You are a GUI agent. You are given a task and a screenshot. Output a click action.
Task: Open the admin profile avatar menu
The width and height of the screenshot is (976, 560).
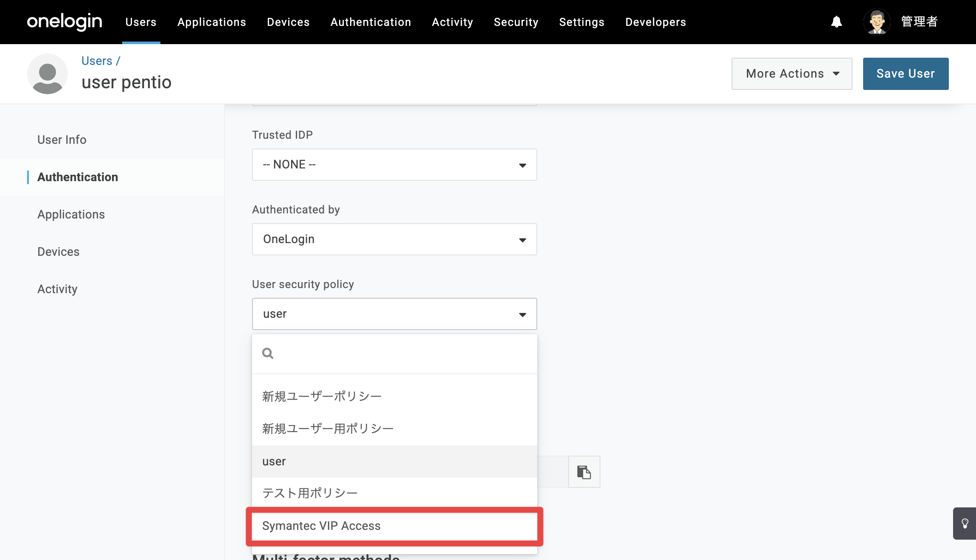pyautogui.click(x=877, y=22)
